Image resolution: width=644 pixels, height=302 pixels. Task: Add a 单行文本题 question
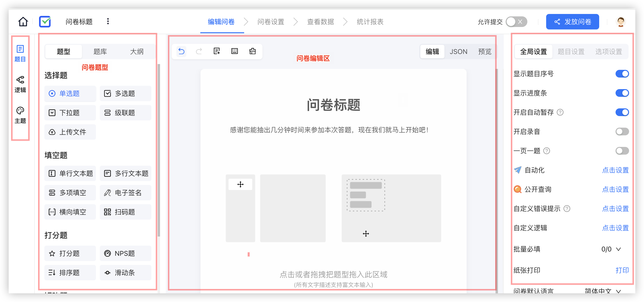pyautogui.click(x=70, y=173)
